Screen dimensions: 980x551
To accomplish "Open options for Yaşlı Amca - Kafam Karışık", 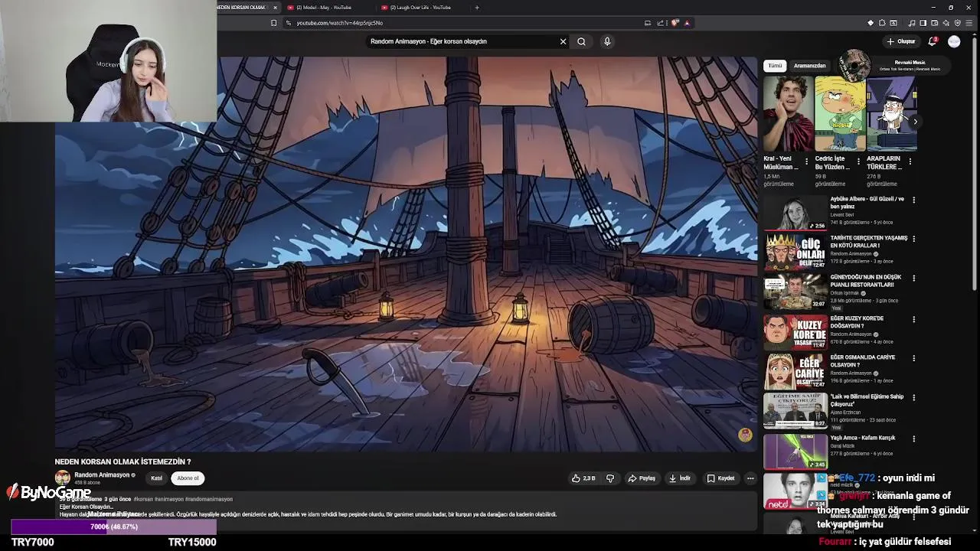I will coord(913,439).
